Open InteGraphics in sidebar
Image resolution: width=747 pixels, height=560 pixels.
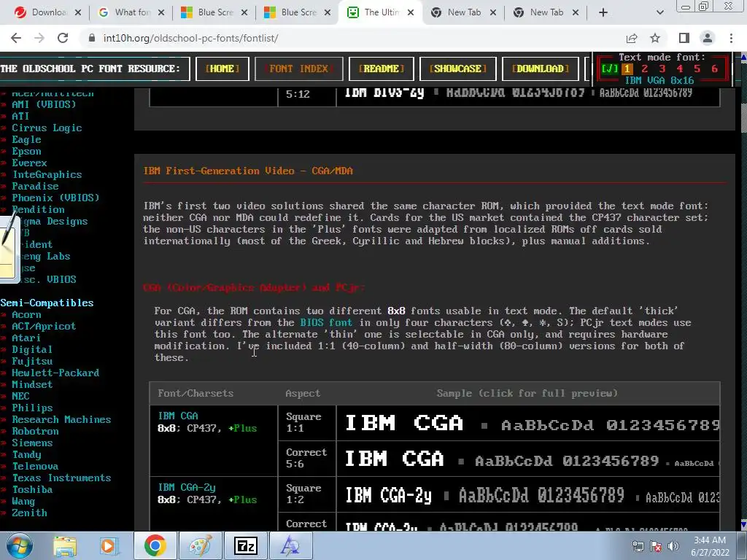click(47, 174)
